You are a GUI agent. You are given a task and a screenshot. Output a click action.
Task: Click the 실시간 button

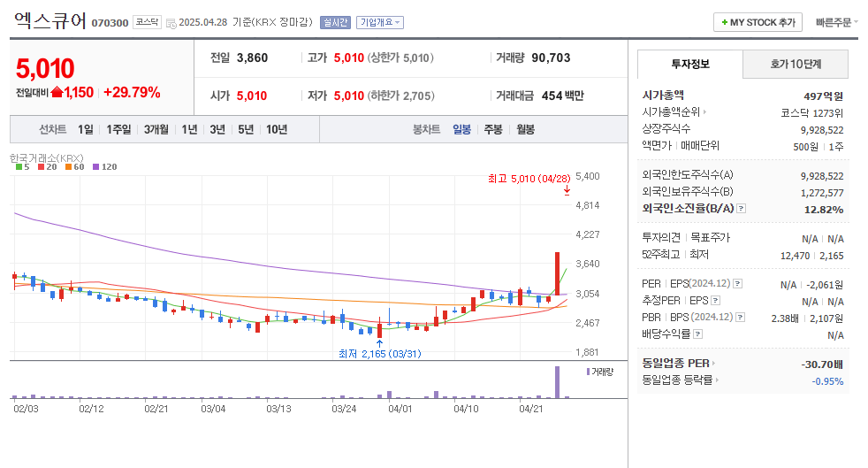pos(336,22)
